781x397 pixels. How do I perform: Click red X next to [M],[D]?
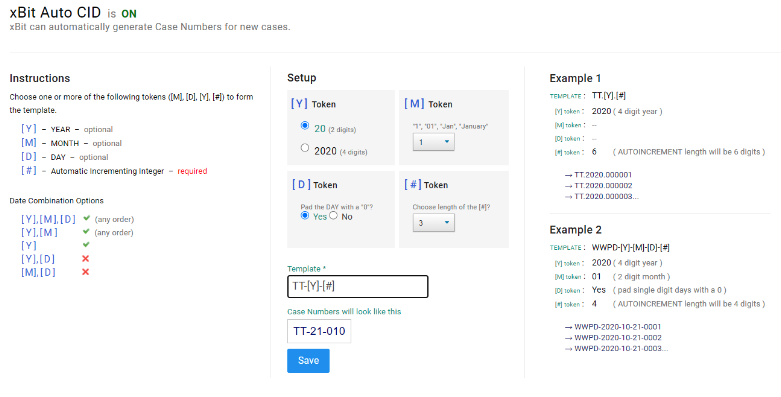[x=86, y=271]
